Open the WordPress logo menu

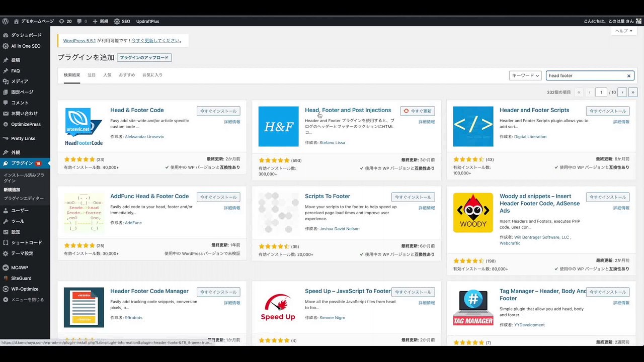[x=6, y=21]
